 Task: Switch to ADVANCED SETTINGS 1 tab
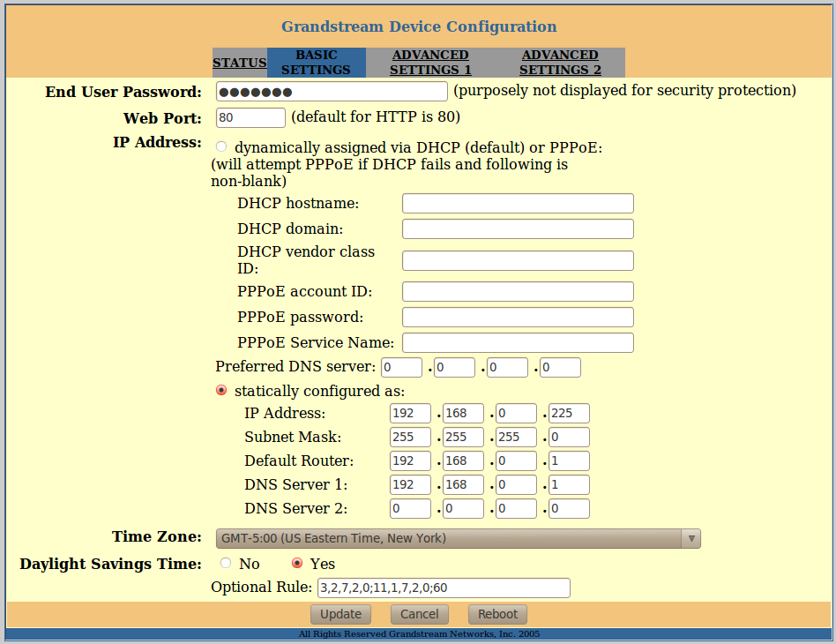(430, 63)
